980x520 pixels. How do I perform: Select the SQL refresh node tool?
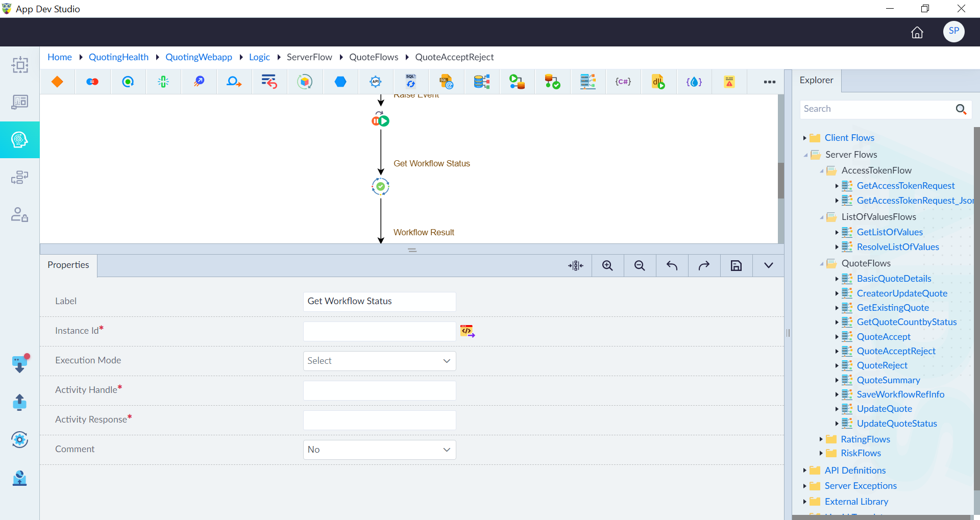pos(411,82)
